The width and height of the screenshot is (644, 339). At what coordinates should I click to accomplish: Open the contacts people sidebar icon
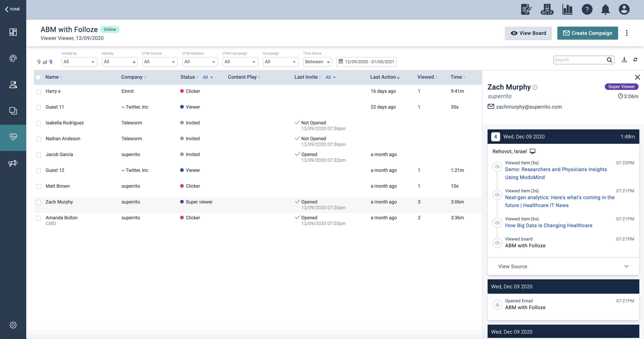point(13,85)
